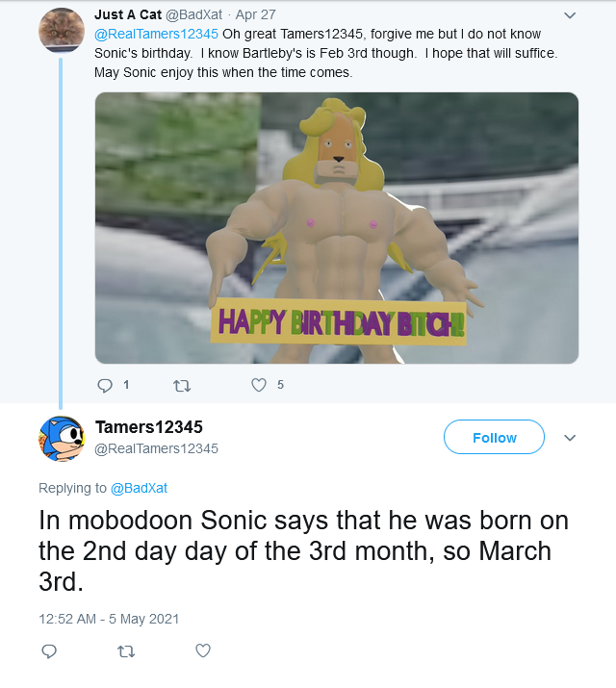Open the Just A Cat display name link
The image size is (616, 688).
(x=121, y=15)
